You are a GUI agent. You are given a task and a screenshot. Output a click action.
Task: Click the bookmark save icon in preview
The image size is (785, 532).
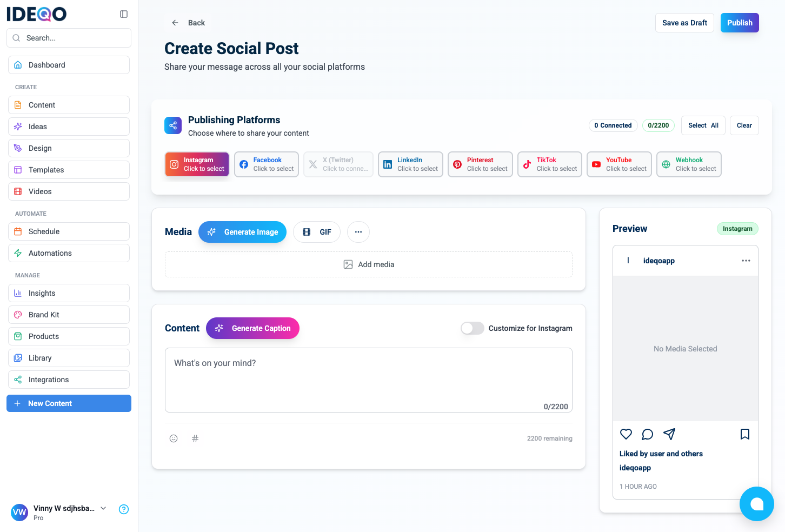pos(745,434)
